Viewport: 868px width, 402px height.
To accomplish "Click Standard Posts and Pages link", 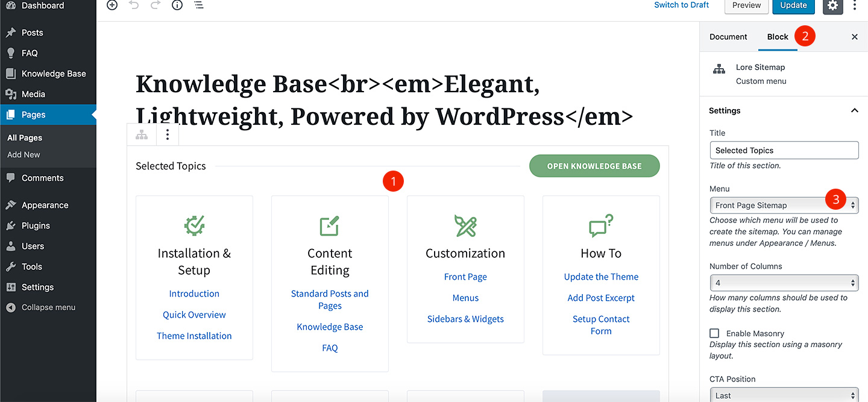I will point(330,300).
